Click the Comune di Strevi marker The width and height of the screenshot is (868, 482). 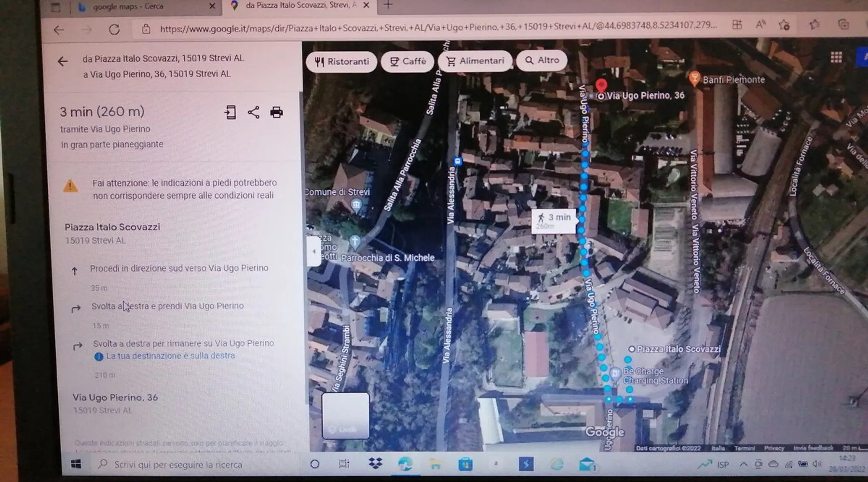click(356, 206)
